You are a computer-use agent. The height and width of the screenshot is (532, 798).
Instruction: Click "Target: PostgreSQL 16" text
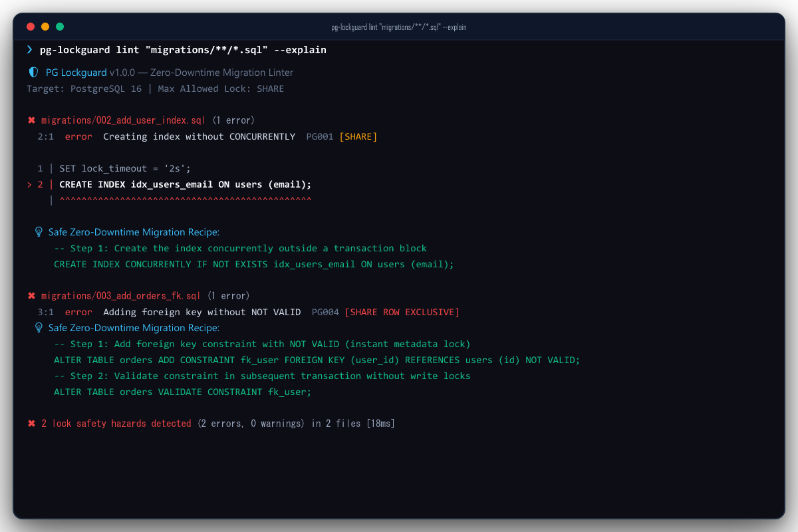[84, 88]
